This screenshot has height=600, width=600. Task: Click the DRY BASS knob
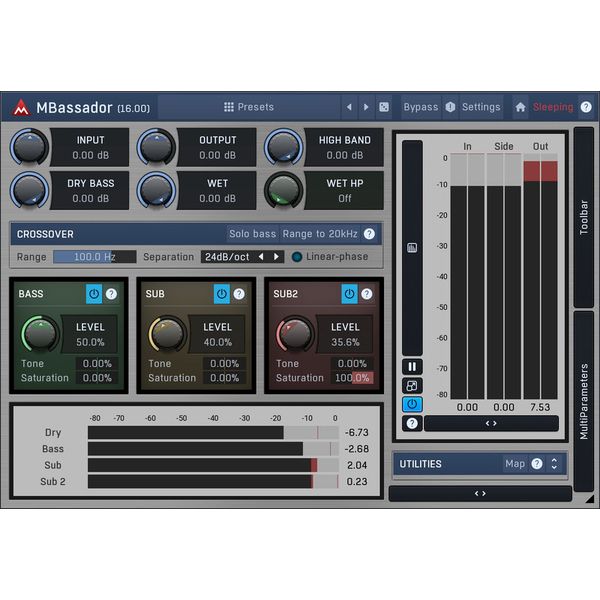coord(29,190)
